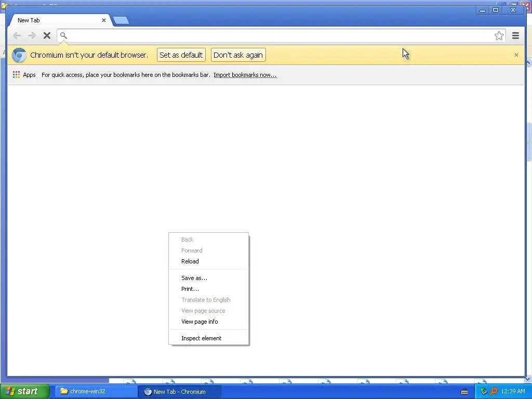Open the Chromium hamburger menu
This screenshot has width=532, height=399.
pyautogui.click(x=515, y=36)
